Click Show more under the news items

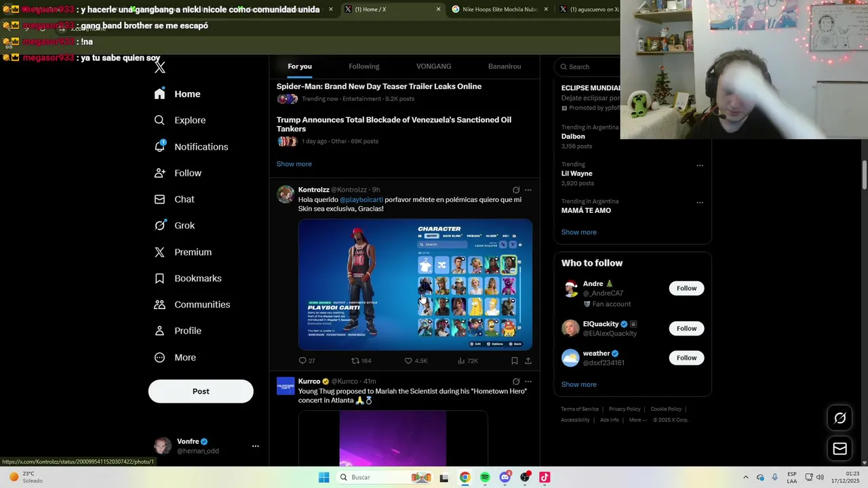[294, 164]
